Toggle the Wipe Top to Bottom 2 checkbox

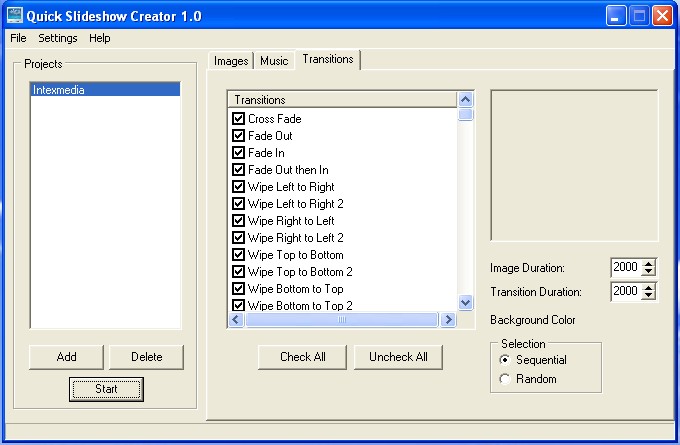pos(238,272)
